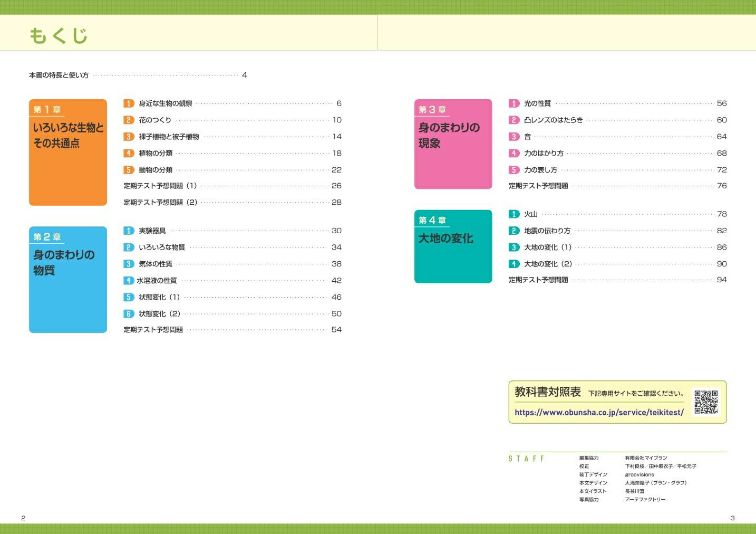Click pink number 3 badge beside 音
756x534 pixels.
tap(514, 137)
